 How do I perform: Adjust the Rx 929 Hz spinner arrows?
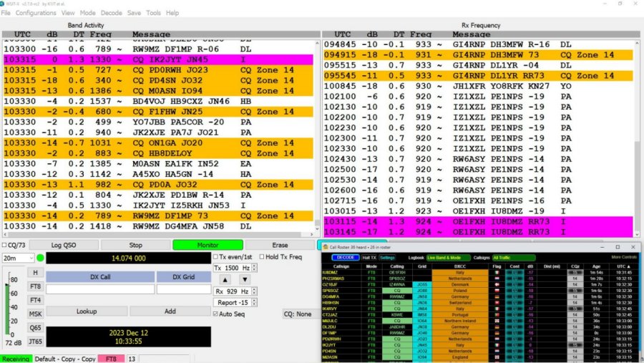pyautogui.click(x=254, y=291)
